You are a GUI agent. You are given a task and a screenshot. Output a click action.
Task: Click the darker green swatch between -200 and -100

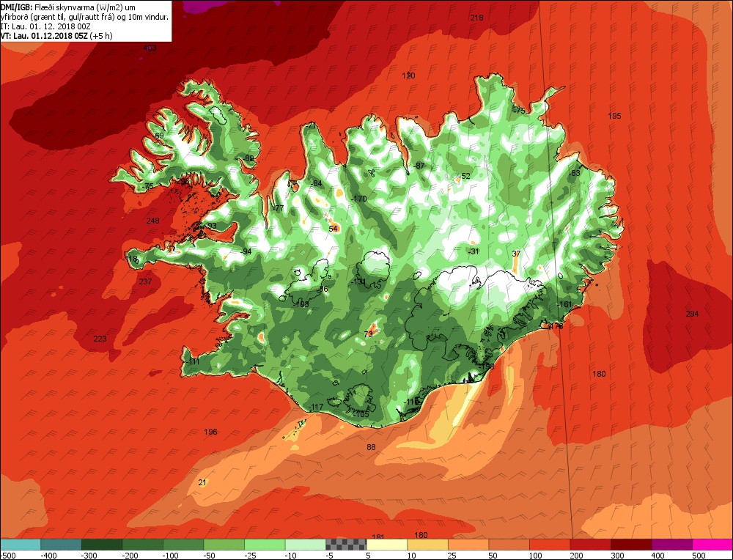(x=143, y=545)
